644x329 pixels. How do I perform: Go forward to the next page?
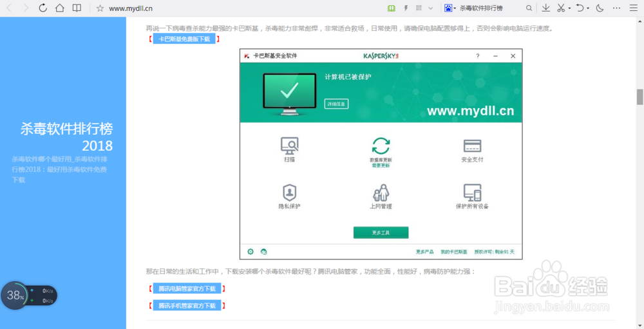(26, 8)
